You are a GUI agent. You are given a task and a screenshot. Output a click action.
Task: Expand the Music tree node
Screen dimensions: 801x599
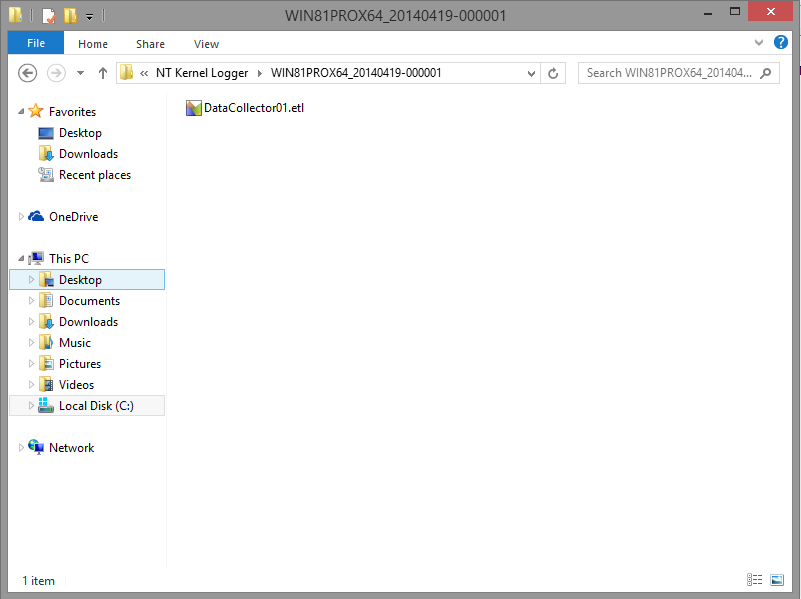click(x=31, y=343)
